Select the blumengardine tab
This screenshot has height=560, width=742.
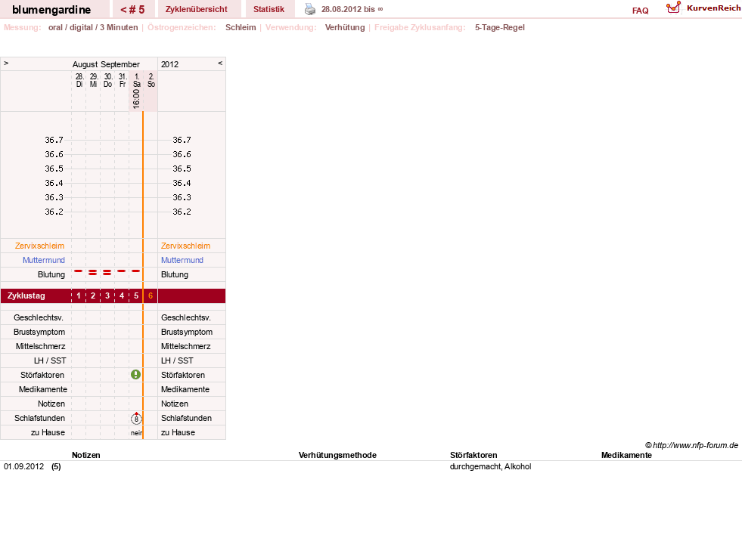point(51,10)
